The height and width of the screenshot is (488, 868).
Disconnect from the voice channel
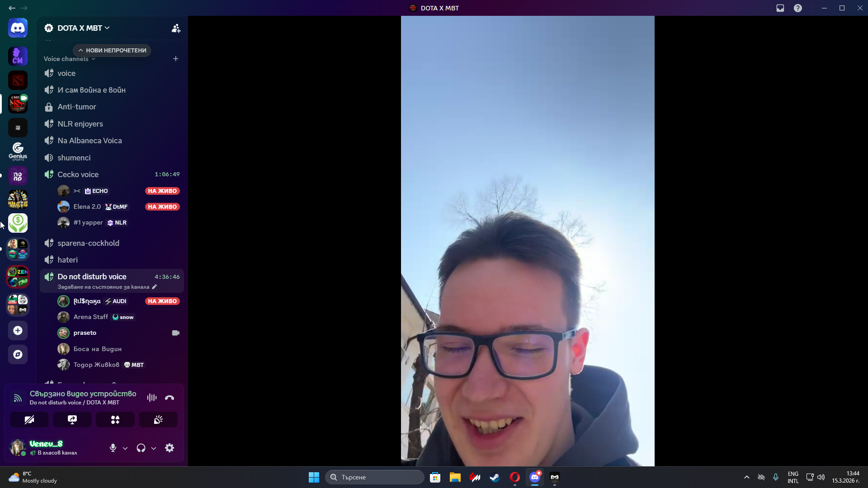(170, 398)
